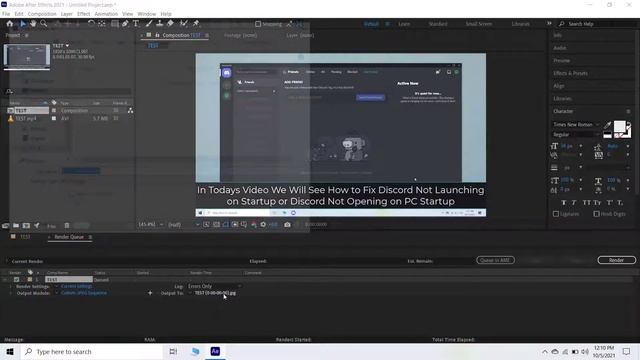
Task: Click the trash delete icon in Project panel
Action: [67, 225]
